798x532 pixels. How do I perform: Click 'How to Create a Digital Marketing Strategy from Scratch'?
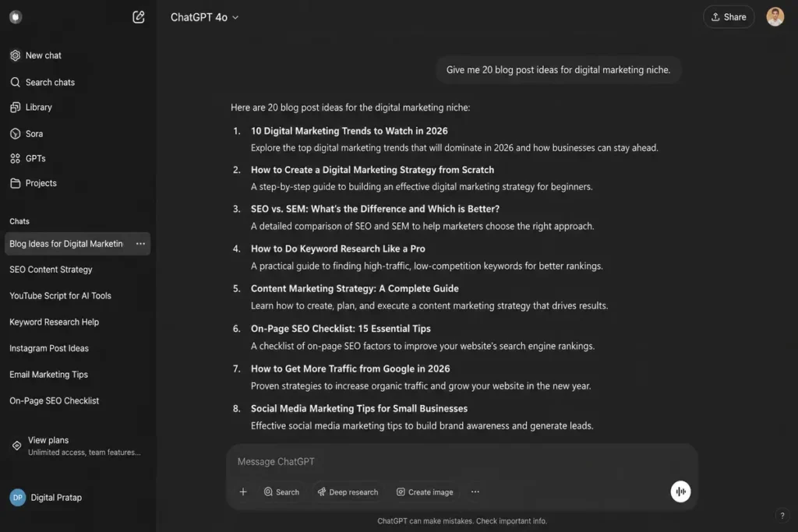[x=373, y=170]
